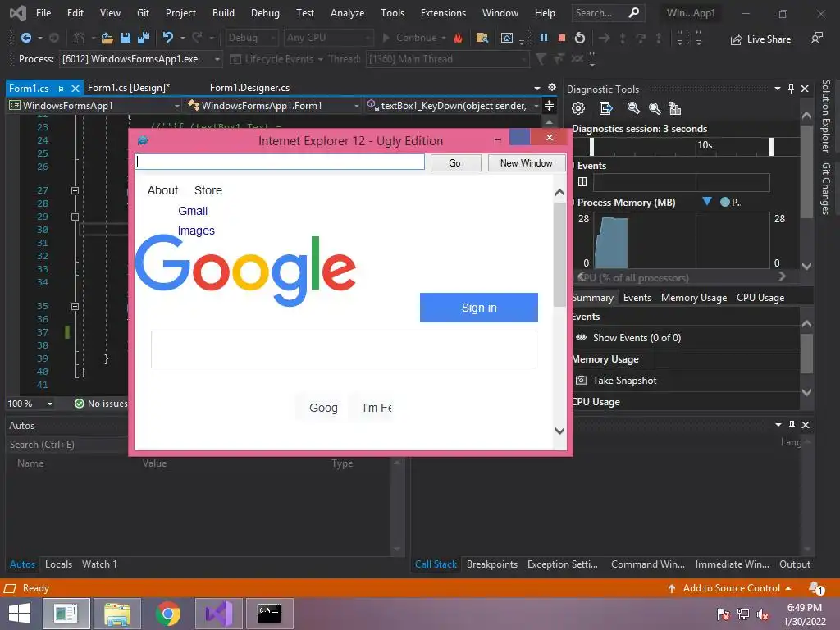Collapse the code block at line 29

75,217
